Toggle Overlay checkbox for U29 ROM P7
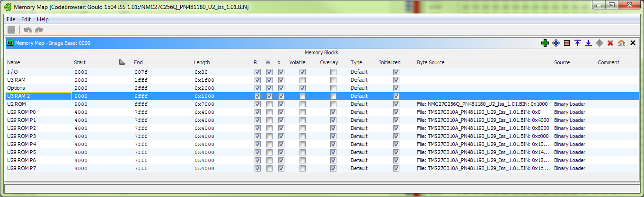This screenshot has height=197, width=644. point(334,168)
